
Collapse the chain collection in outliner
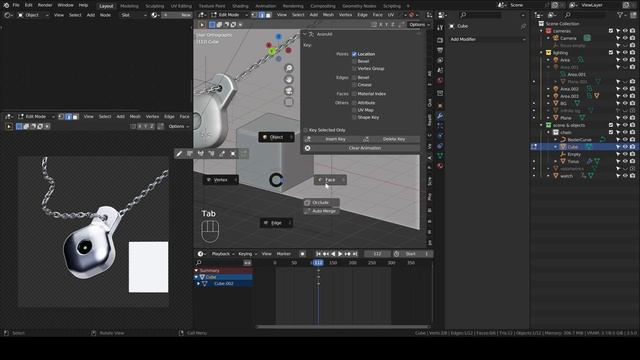pyautogui.click(x=549, y=132)
